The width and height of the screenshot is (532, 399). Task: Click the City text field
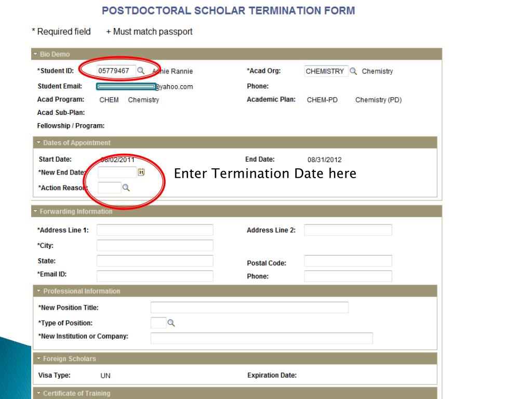click(155, 245)
